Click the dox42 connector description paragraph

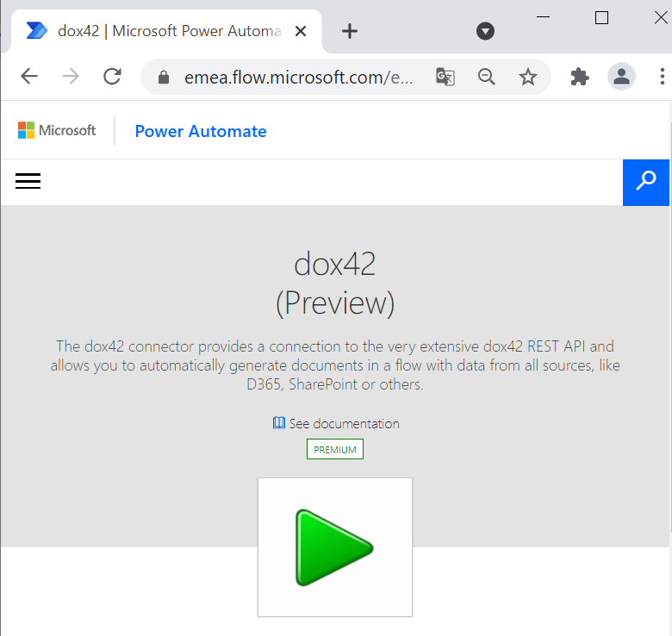335,365
